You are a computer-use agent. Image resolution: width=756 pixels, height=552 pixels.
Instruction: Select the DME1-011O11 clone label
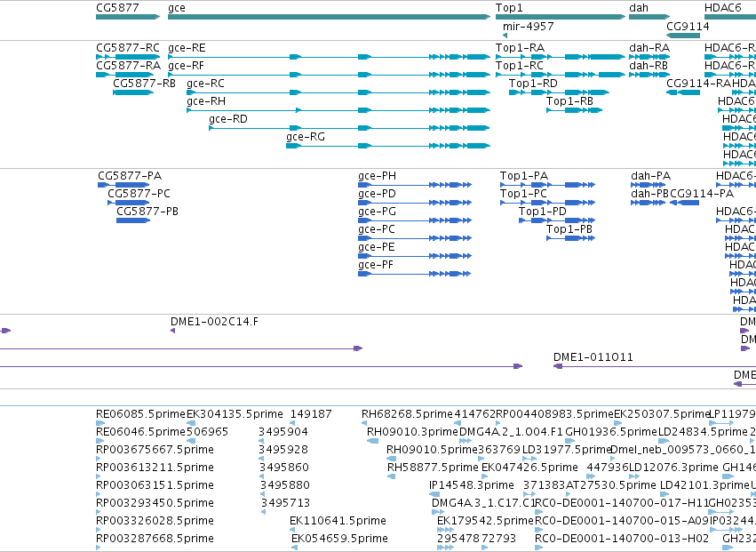593,357
